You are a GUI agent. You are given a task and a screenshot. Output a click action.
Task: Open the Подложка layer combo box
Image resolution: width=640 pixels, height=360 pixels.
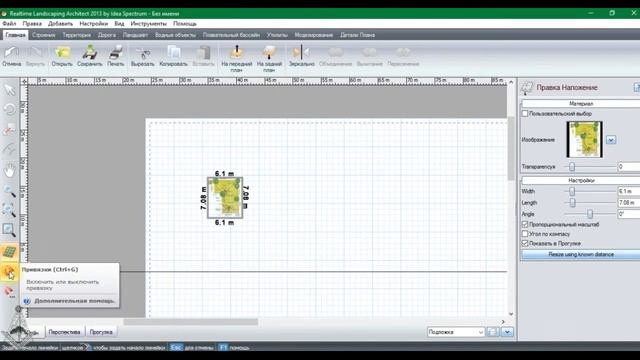click(456, 332)
